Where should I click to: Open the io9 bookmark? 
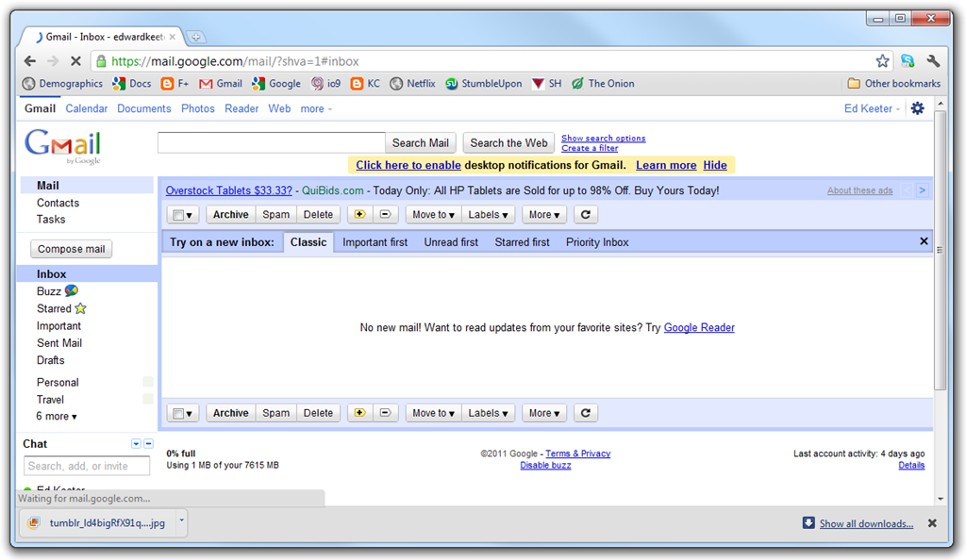tap(325, 84)
